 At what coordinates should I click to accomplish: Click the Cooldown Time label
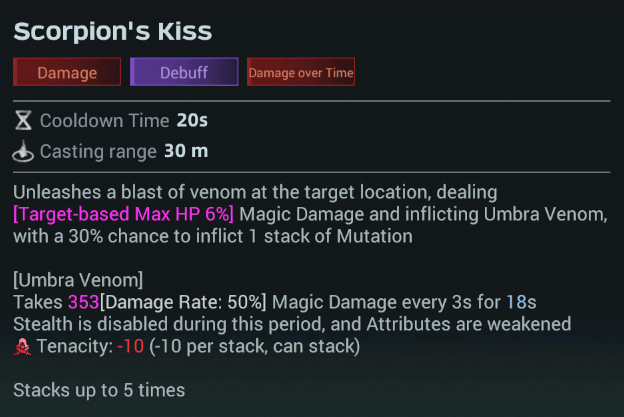point(104,121)
